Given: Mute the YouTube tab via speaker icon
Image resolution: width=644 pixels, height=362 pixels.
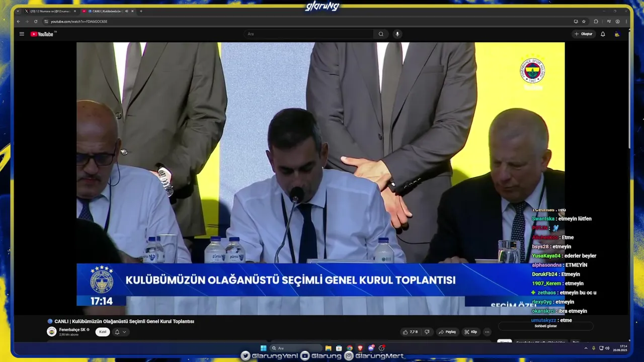Looking at the screenshot, I should point(126,11).
